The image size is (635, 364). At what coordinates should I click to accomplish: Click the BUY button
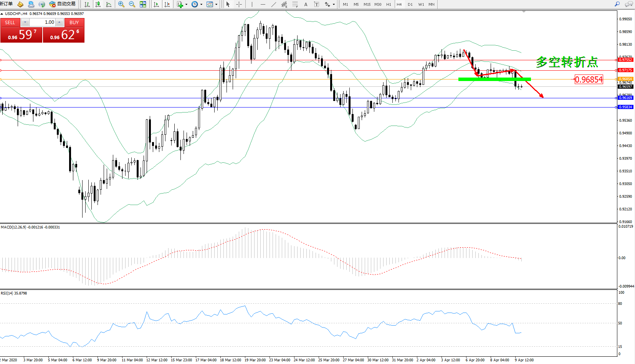pos(74,22)
